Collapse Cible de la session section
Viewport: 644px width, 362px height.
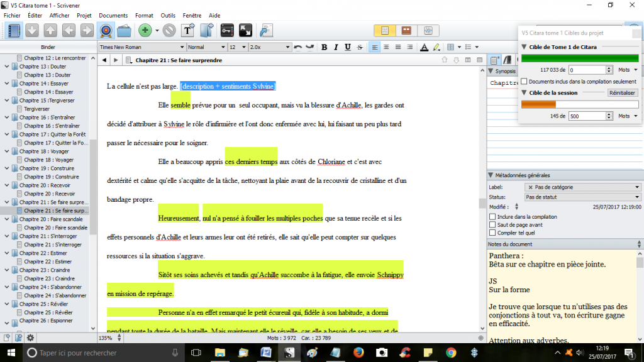[x=524, y=93]
